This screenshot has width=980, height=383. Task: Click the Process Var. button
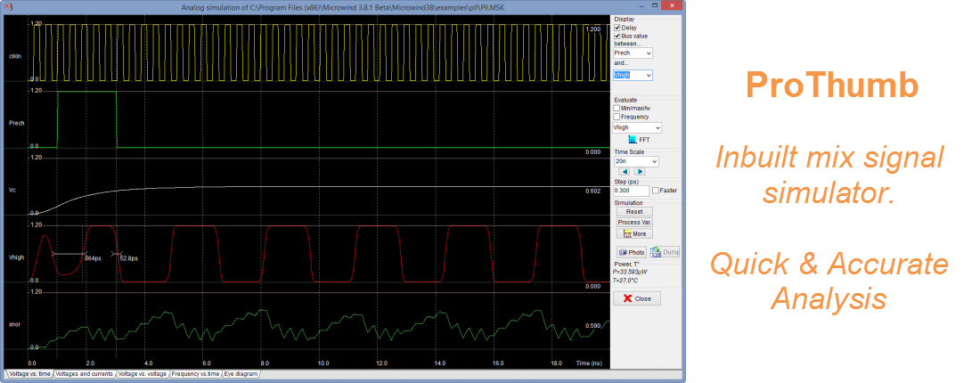coord(635,222)
